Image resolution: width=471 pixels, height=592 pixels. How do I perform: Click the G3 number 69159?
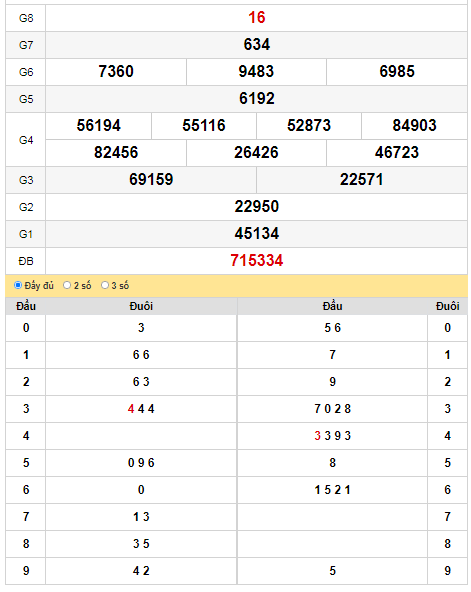pyautogui.click(x=151, y=180)
